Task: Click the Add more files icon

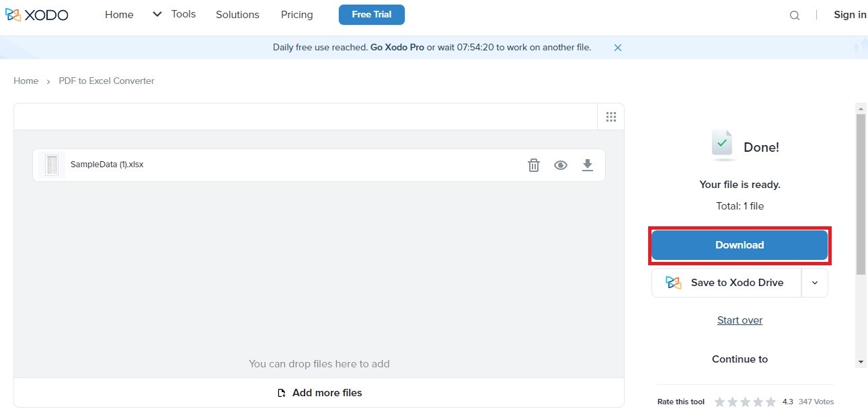Action: pos(282,393)
